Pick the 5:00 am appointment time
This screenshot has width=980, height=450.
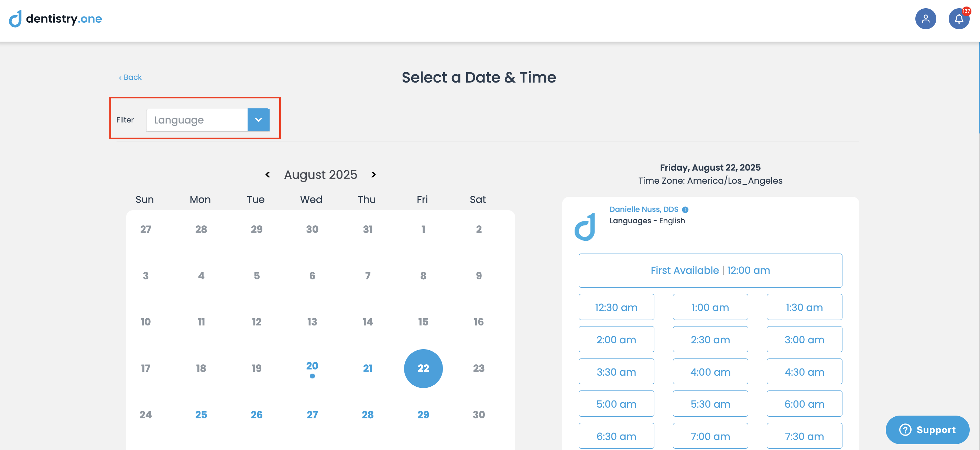pyautogui.click(x=616, y=404)
